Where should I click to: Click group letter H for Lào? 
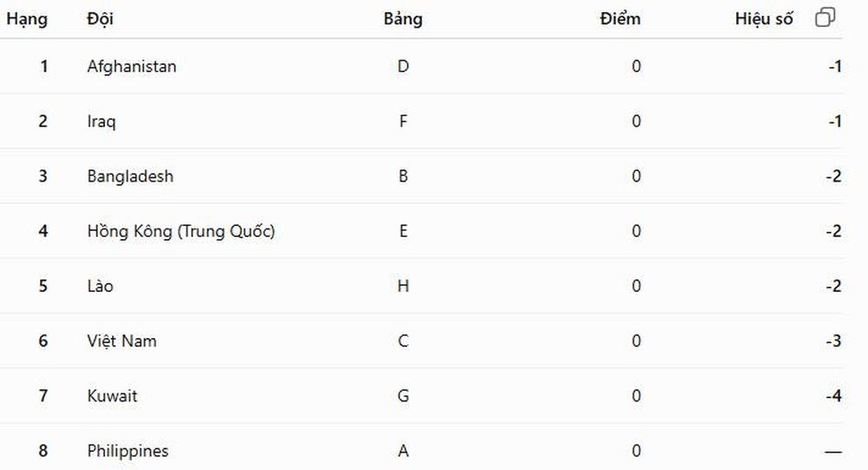(403, 286)
